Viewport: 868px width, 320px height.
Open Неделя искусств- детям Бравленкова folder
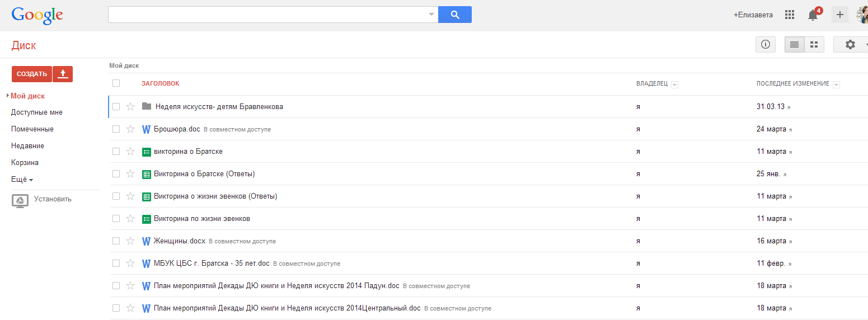click(x=219, y=107)
